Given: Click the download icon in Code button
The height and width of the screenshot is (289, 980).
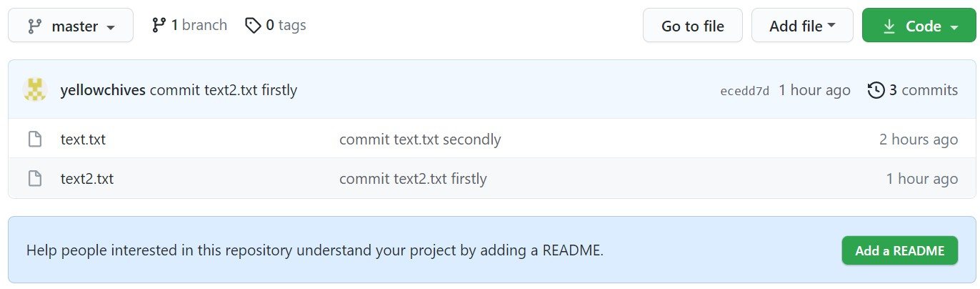Looking at the screenshot, I should click(x=889, y=26).
